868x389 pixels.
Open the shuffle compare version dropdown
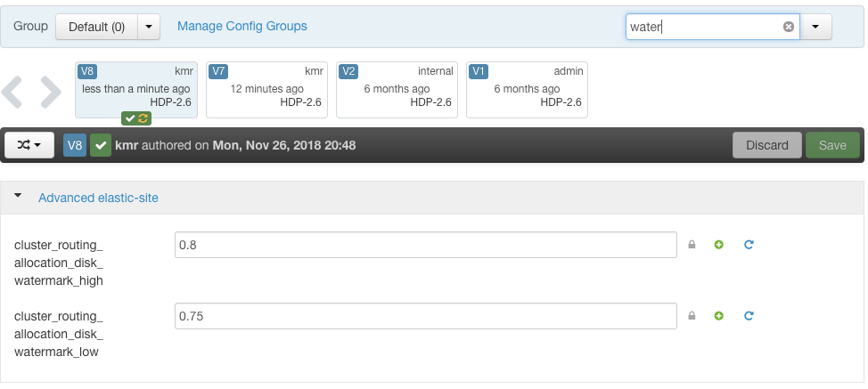(29, 145)
